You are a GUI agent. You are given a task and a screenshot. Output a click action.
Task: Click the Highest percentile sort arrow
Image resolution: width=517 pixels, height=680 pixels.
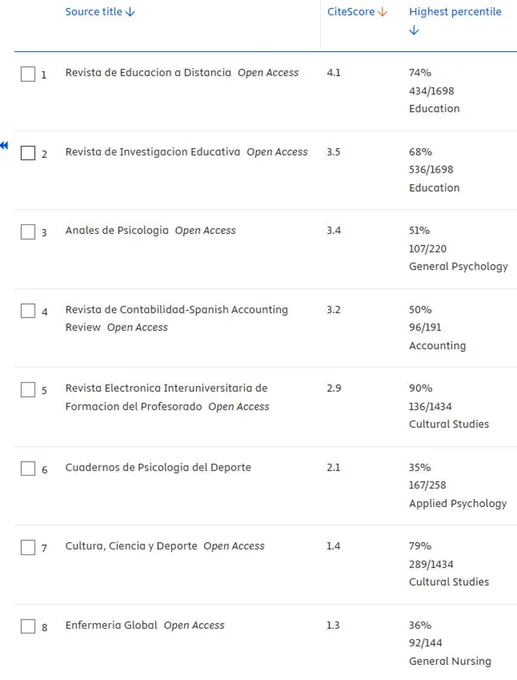[414, 30]
